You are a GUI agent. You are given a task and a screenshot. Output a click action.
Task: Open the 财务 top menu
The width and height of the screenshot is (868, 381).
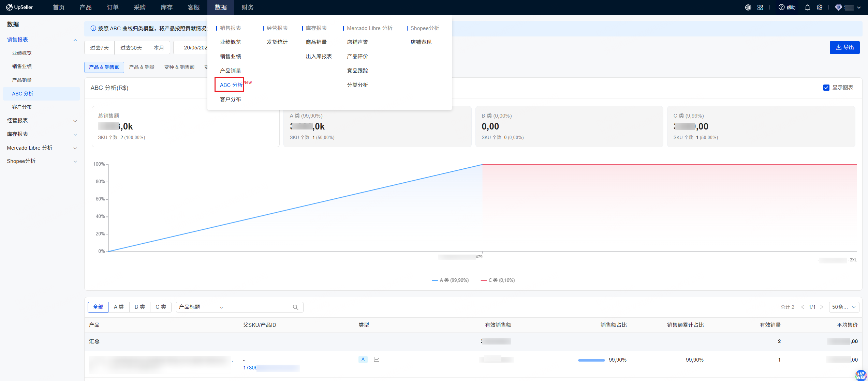coord(248,7)
